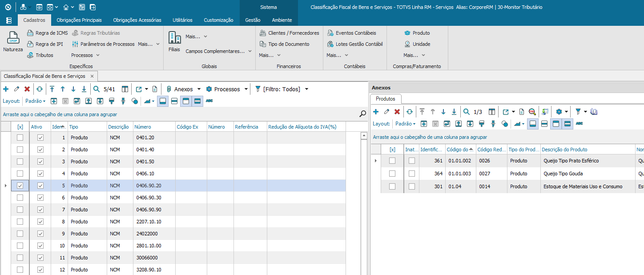Open the Layout Padrão dropdown in left panel
644x275 pixels.
[35, 101]
